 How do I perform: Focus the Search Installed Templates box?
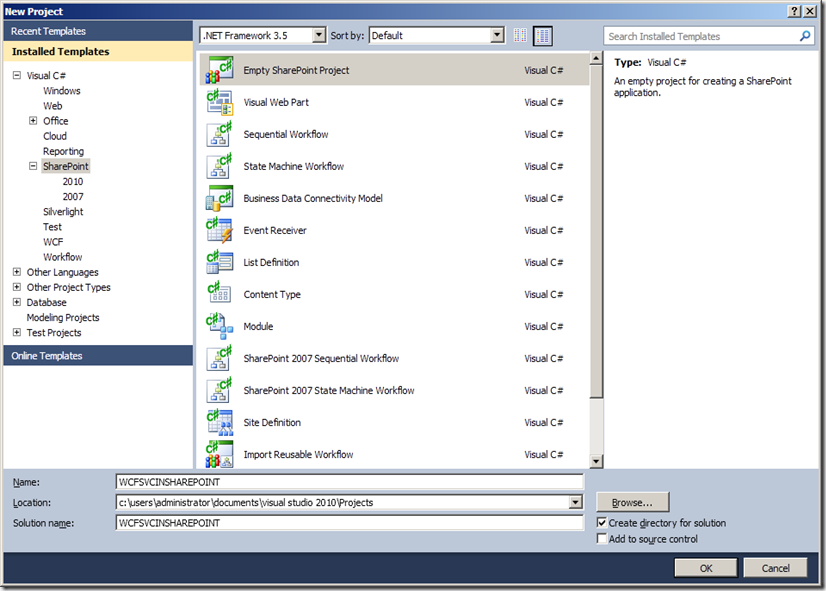coord(701,36)
